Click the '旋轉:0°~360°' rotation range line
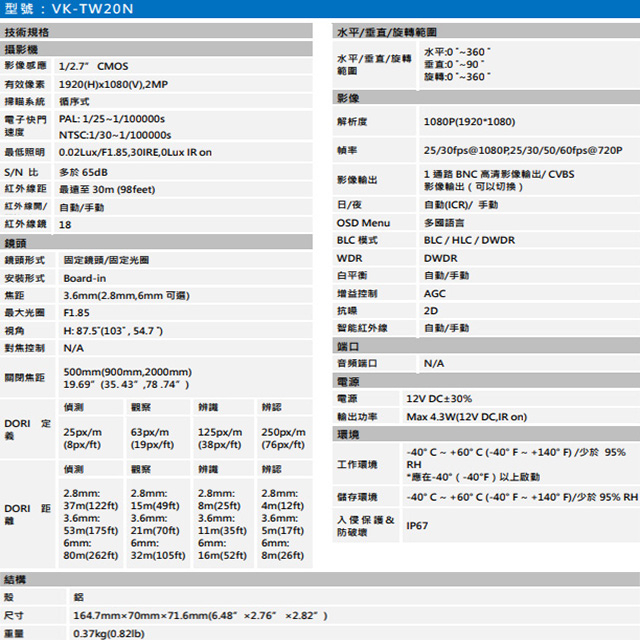Viewport: 640px width, 640px height. (457, 76)
